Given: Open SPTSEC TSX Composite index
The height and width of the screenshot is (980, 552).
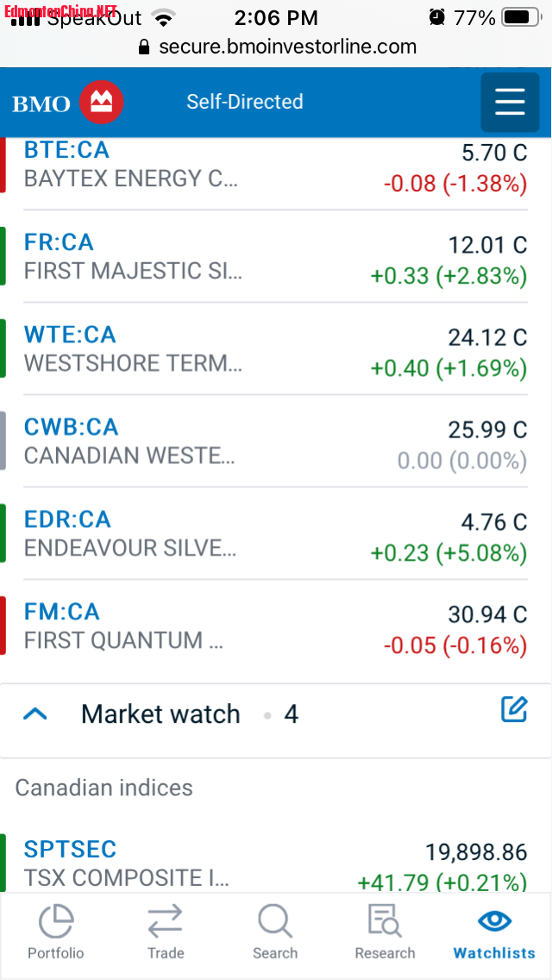Looking at the screenshot, I should [x=70, y=849].
